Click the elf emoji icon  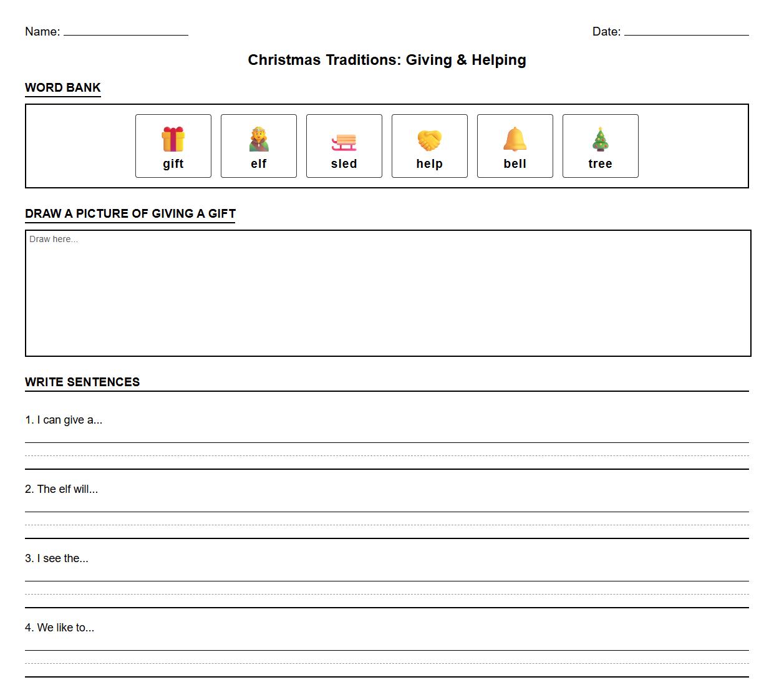[x=258, y=139]
